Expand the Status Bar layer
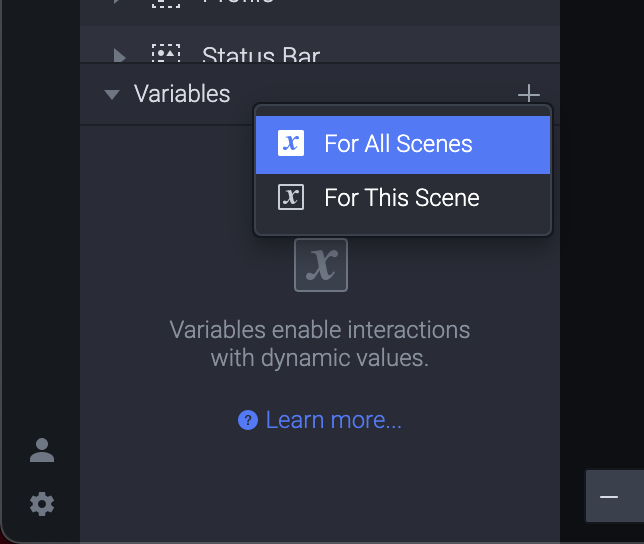The width and height of the screenshot is (644, 544). coord(120,55)
